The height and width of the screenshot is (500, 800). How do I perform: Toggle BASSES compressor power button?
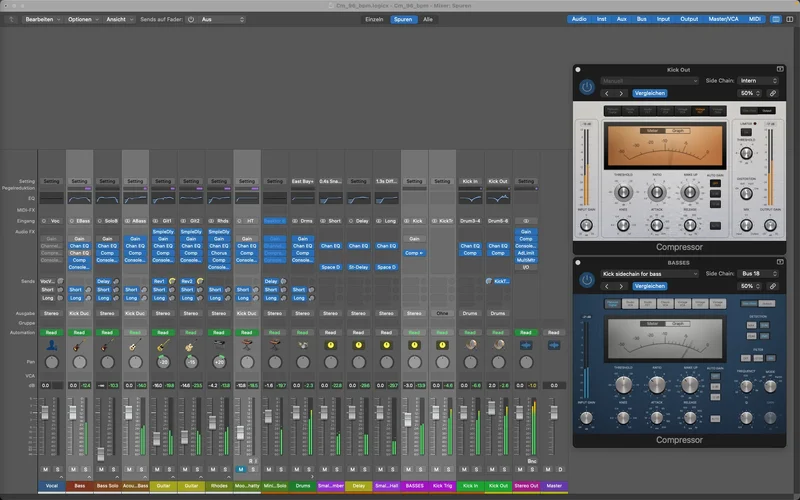587,280
